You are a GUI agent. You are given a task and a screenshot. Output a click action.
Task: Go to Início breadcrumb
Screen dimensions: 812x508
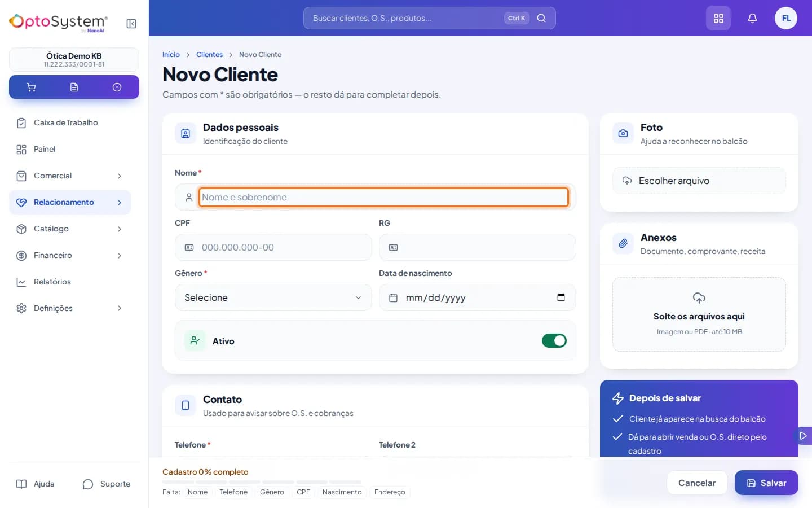pos(171,55)
